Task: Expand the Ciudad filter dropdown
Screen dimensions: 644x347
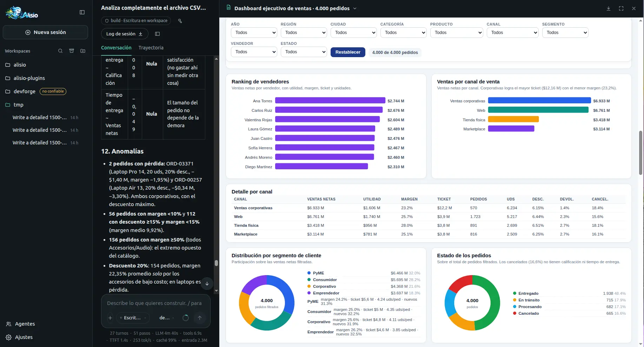Action: 354,33
